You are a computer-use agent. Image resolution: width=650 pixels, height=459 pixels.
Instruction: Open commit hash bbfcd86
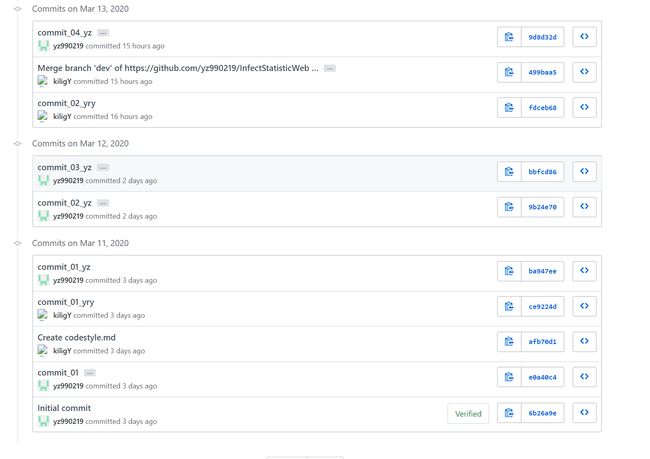(543, 172)
